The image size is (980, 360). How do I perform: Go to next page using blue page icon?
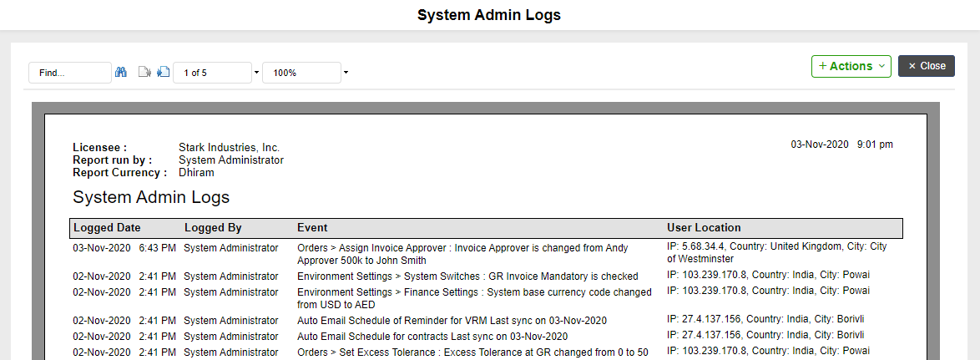163,73
